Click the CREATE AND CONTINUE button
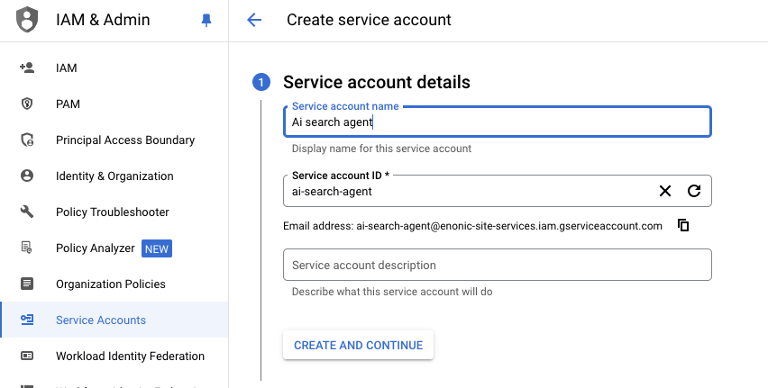768x388 pixels. (358, 345)
